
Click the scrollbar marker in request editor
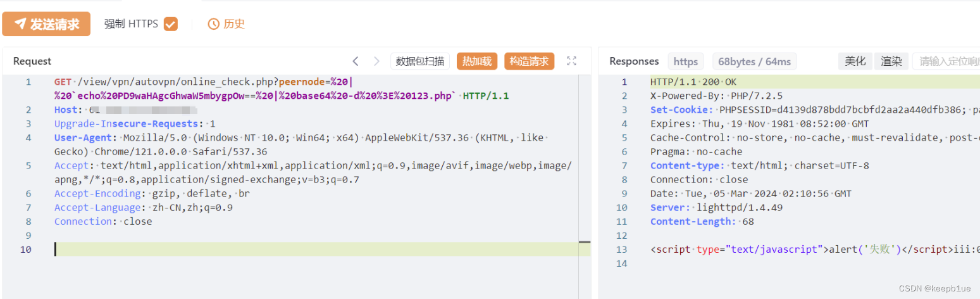click(x=585, y=242)
